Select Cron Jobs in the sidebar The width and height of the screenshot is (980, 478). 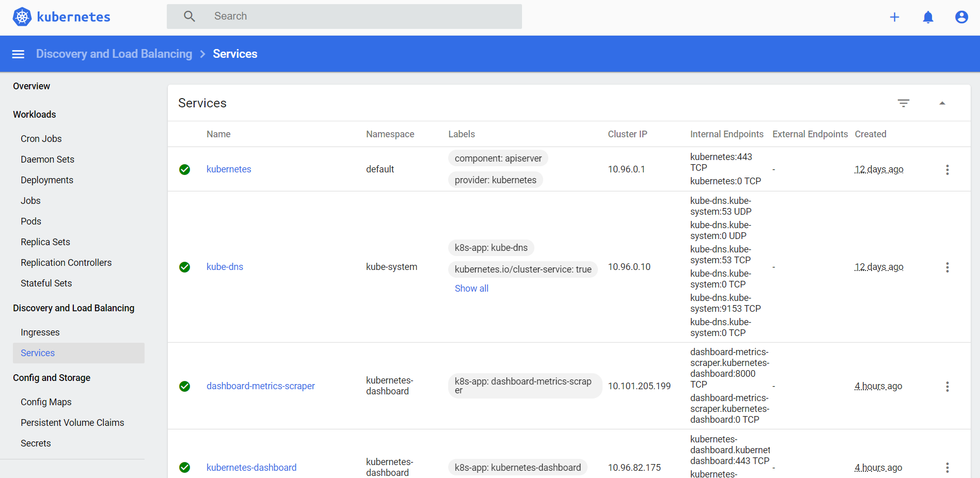pos(41,139)
